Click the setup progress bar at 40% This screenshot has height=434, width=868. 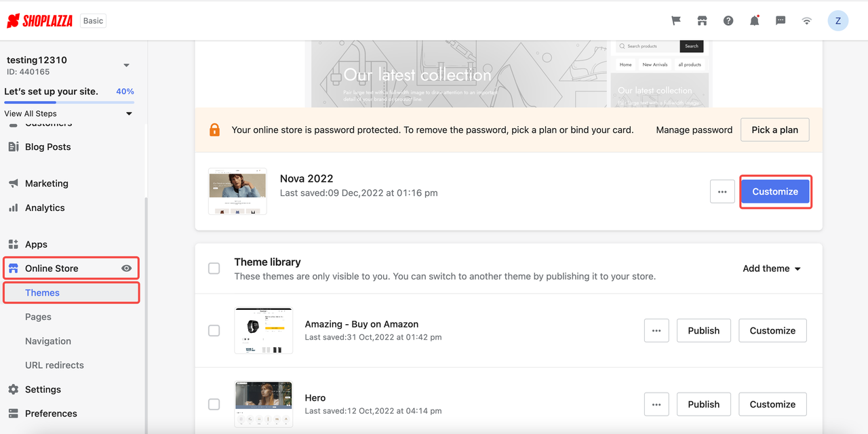(69, 102)
